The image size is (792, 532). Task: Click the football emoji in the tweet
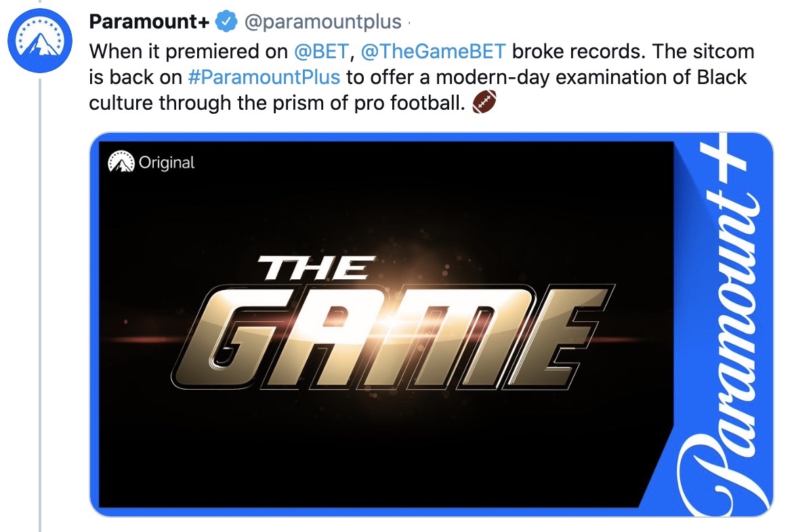[x=484, y=102]
